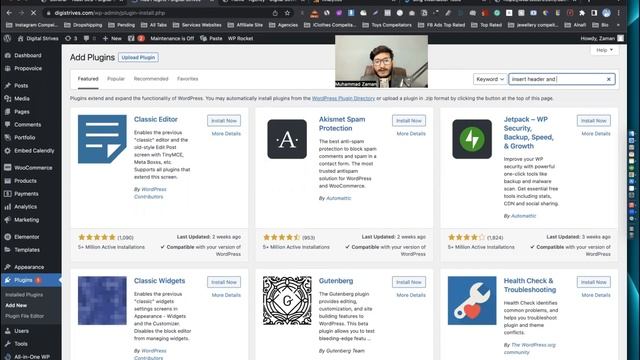Open the Digital Strives site menu

(x=38, y=38)
